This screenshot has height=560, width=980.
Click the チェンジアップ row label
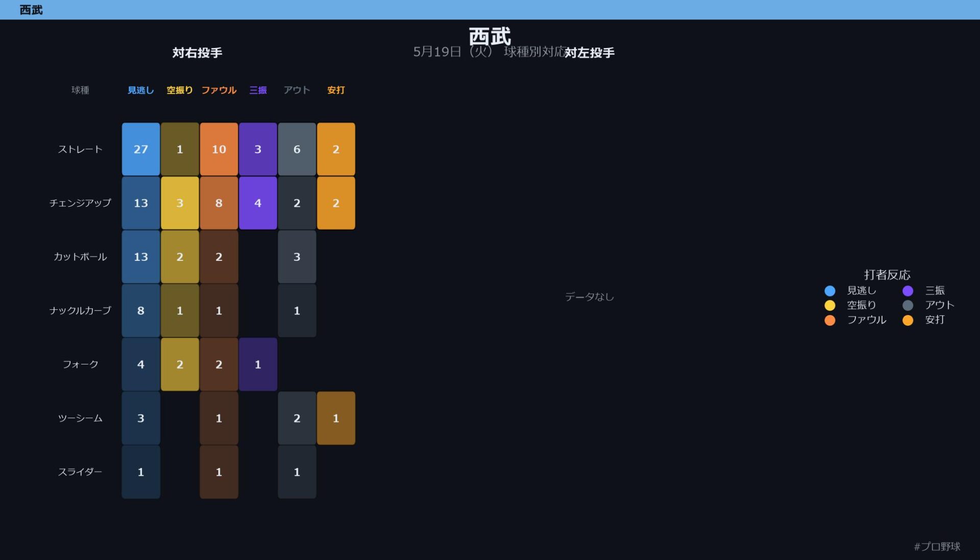(x=80, y=203)
